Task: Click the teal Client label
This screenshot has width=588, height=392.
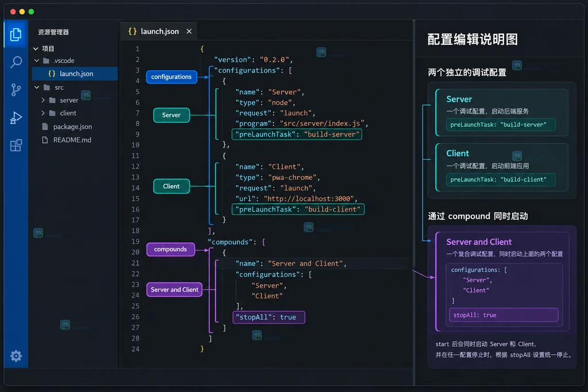Action: coord(171,187)
